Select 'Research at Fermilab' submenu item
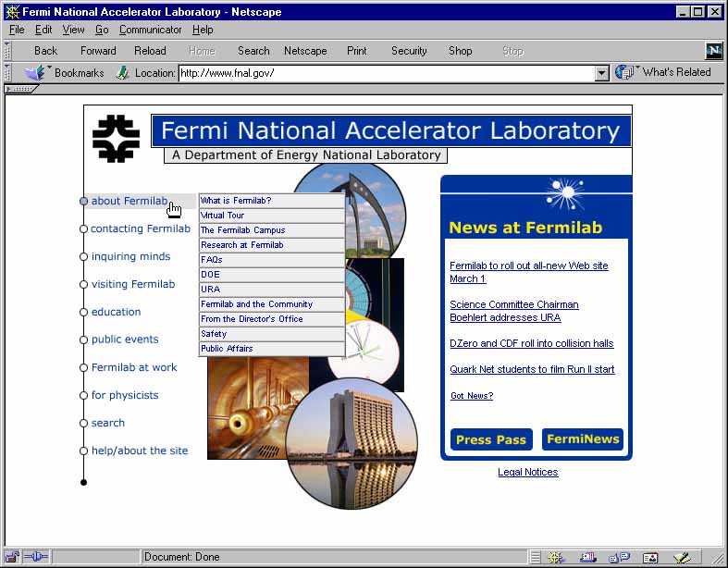 click(272, 245)
